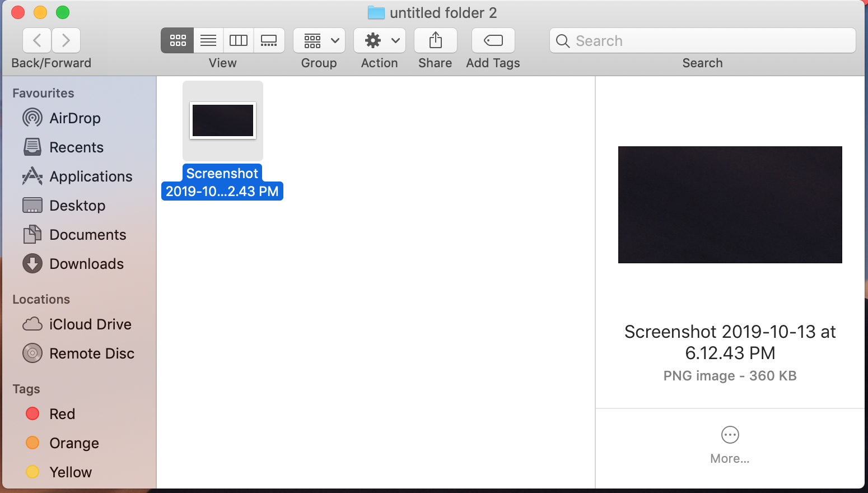868x493 pixels.
Task: Open Remote Disc location
Action: (78, 354)
